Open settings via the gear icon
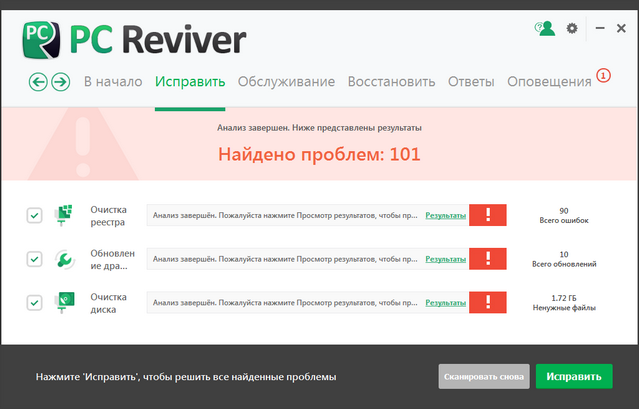 click(572, 29)
